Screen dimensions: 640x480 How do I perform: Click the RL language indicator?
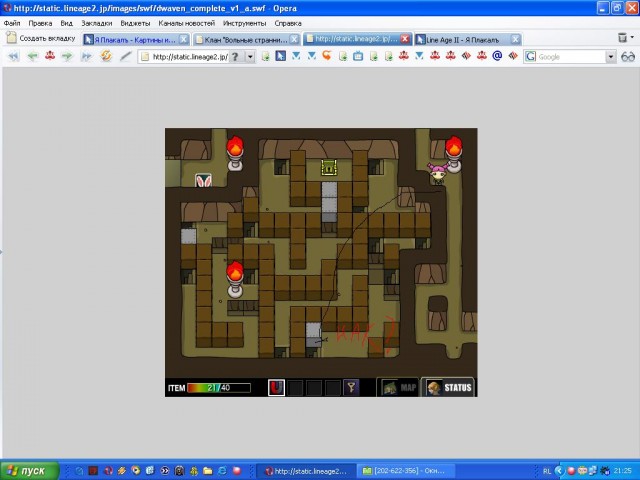tap(547, 471)
